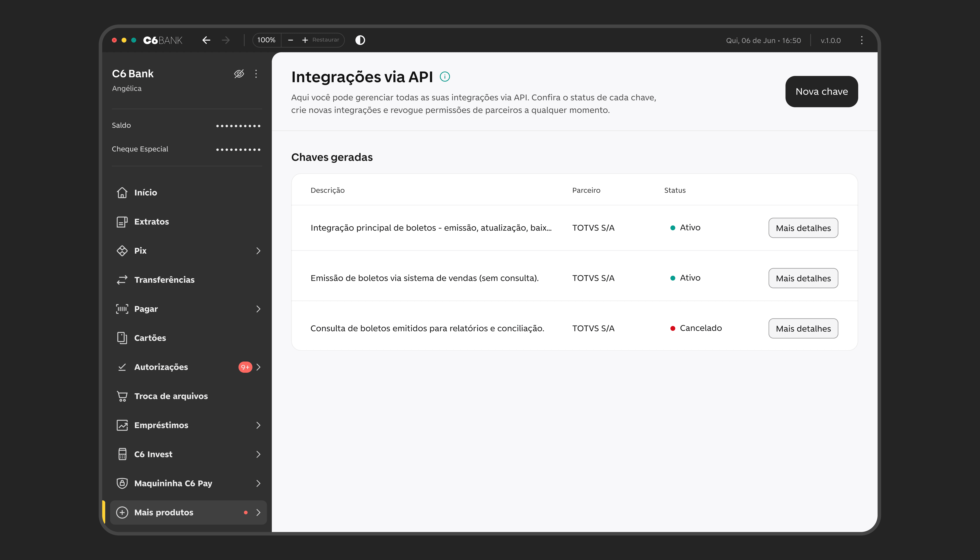This screenshot has height=560, width=980.
Task: Click the 100% zoom level field
Action: pyautogui.click(x=266, y=40)
